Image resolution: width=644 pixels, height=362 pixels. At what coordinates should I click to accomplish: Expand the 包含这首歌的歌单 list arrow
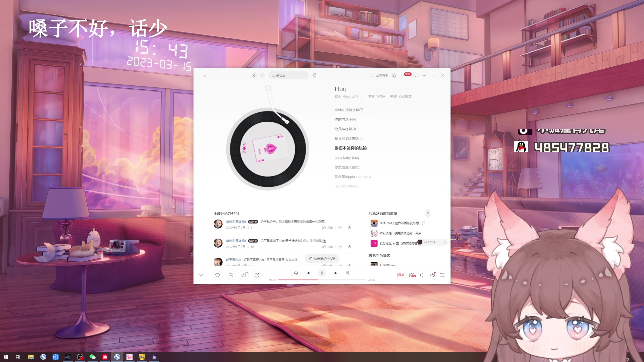[428, 214]
